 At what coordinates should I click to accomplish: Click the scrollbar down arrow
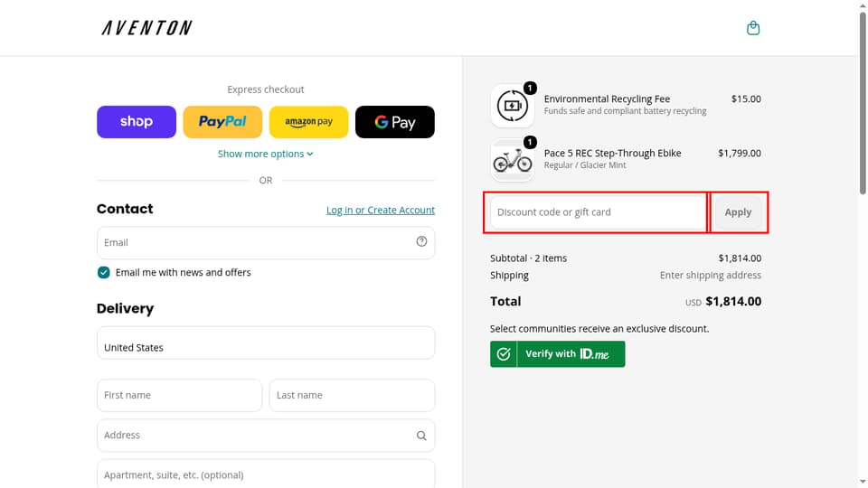863,483
